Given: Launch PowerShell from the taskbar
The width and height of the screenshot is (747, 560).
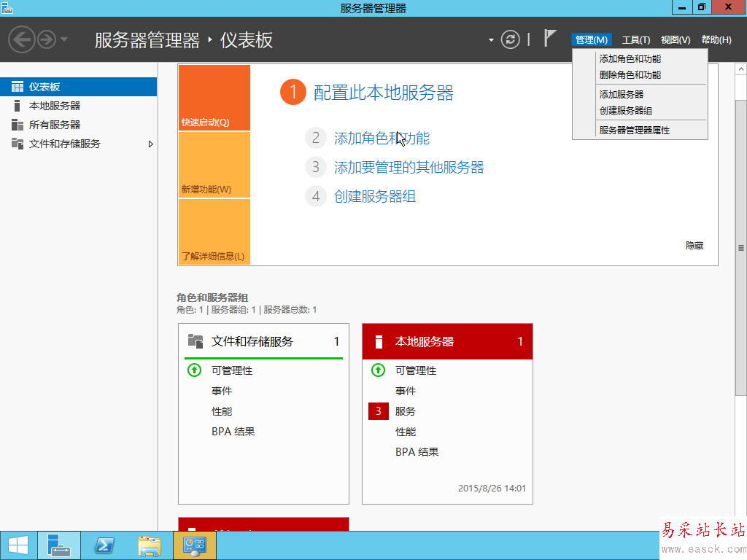Looking at the screenshot, I should point(104,545).
